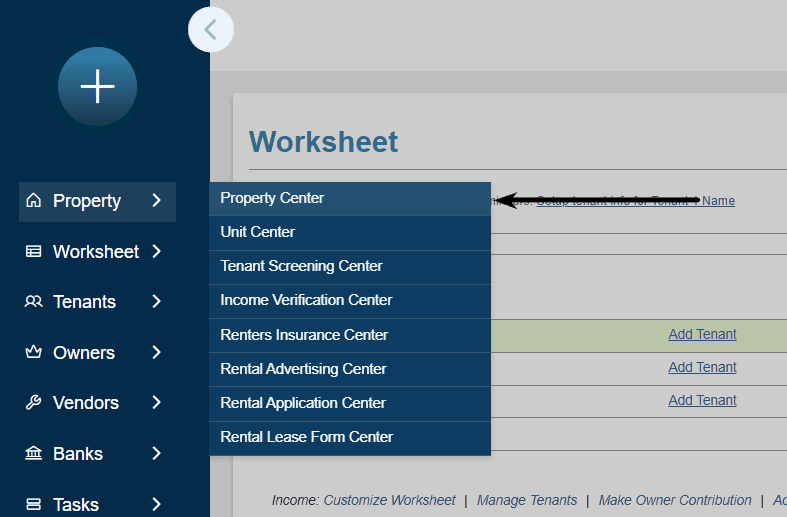The width and height of the screenshot is (787, 517).
Task: Select Unit Center menu item
Action: 258,232
